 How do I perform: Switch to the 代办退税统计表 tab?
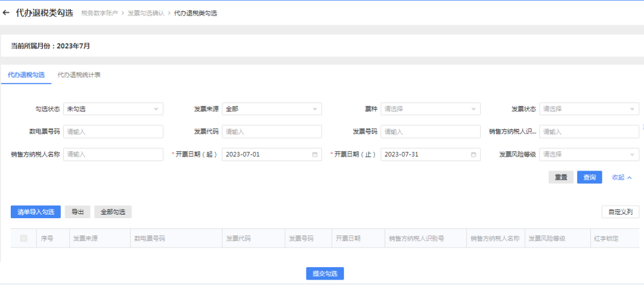point(79,75)
